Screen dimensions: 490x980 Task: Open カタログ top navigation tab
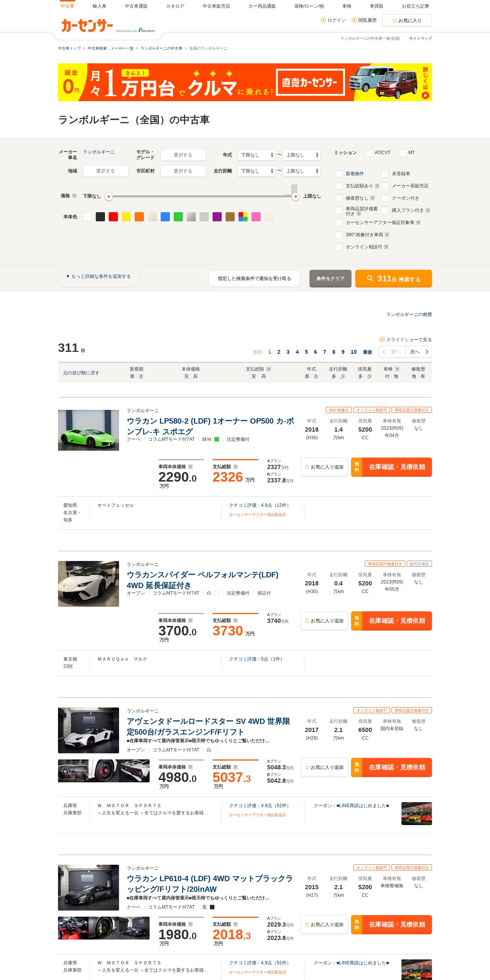click(x=175, y=6)
